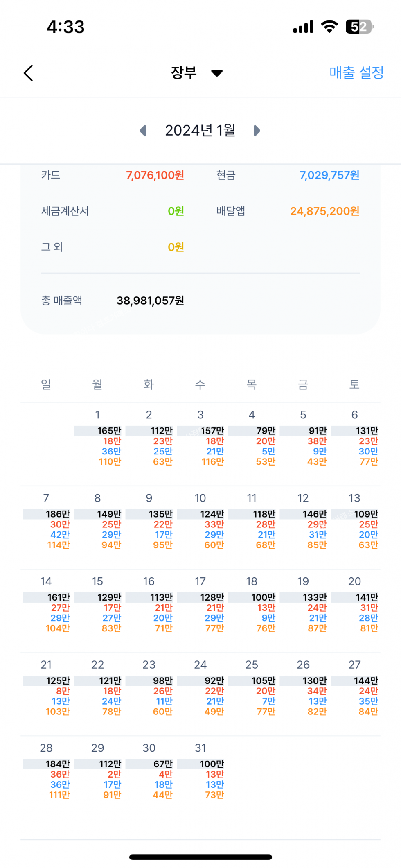Tap the 현금 amount 7,029,757원
The image size is (401, 868).
pyautogui.click(x=329, y=175)
